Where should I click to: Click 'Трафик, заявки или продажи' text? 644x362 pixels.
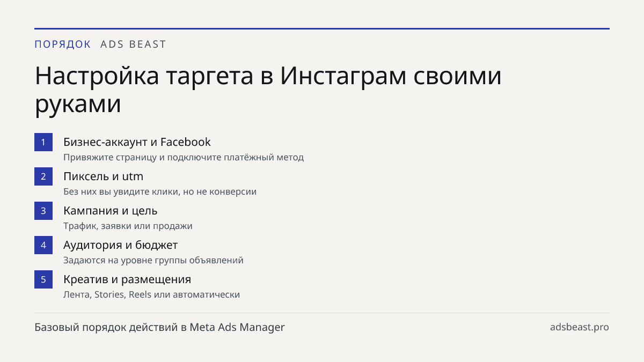[128, 226]
